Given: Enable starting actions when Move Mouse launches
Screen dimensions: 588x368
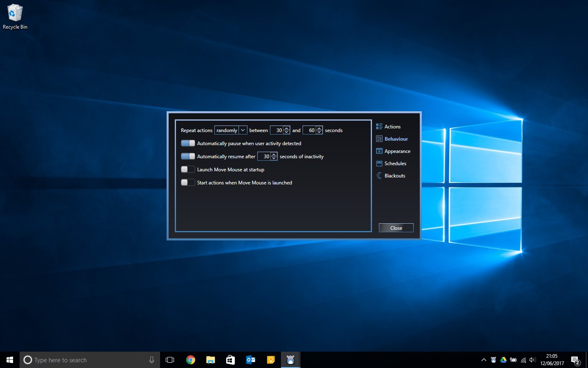Looking at the screenshot, I should tap(187, 182).
